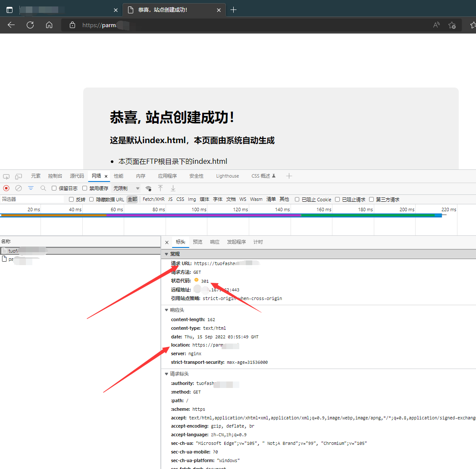Viewport: 476px width, 469px height.
Task: Select the tuof request row in list
Action: pos(80,251)
